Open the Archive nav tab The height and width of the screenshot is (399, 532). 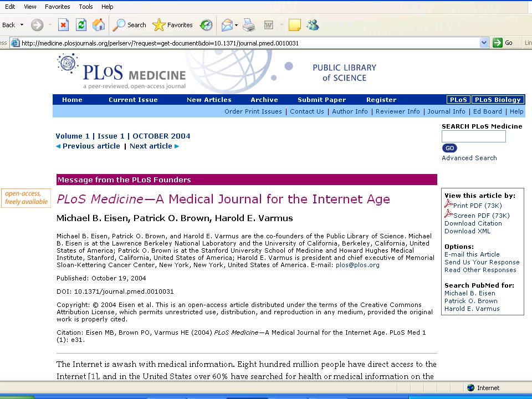point(264,100)
